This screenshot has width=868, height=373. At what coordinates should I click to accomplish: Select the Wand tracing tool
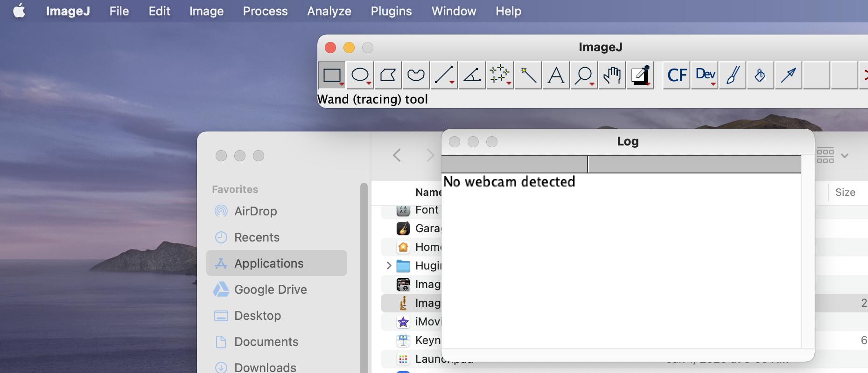(528, 75)
